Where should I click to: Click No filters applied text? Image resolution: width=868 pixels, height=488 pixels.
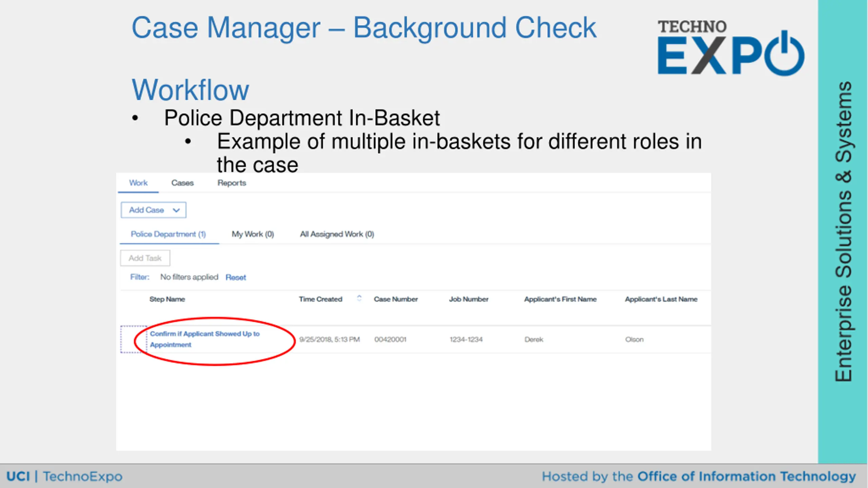(189, 277)
